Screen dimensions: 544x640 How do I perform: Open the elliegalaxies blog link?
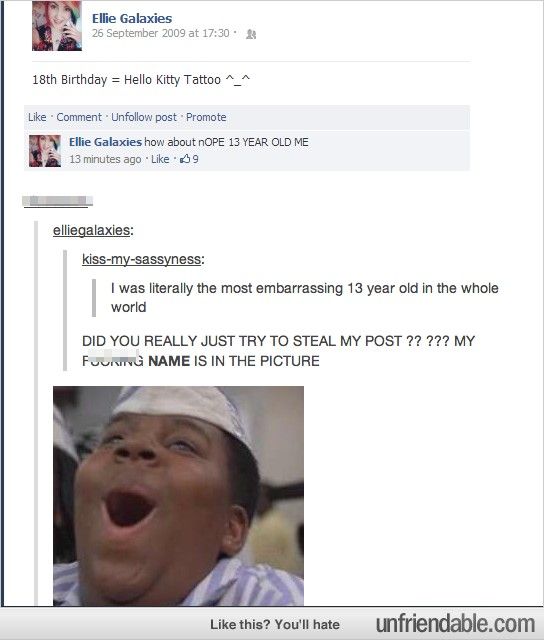91,230
